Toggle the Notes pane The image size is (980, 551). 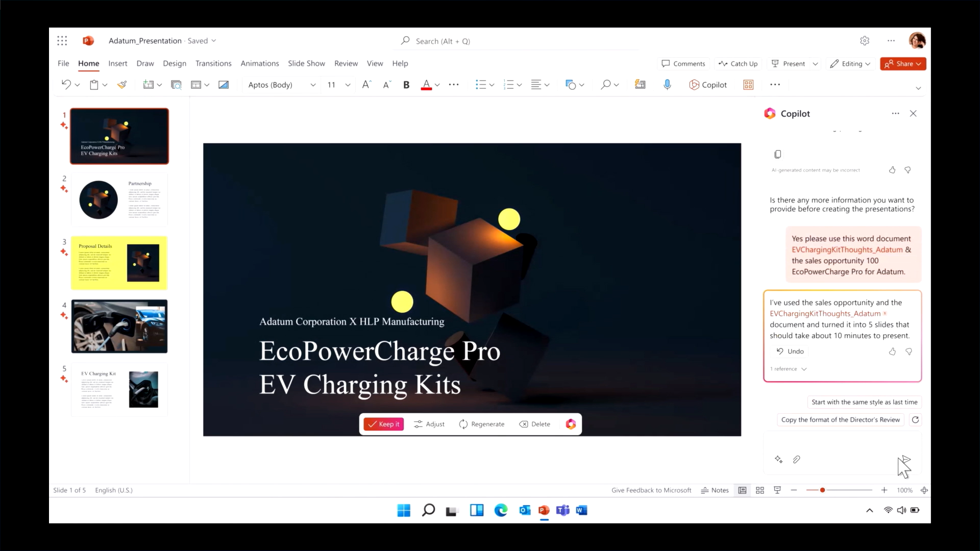[x=715, y=490]
